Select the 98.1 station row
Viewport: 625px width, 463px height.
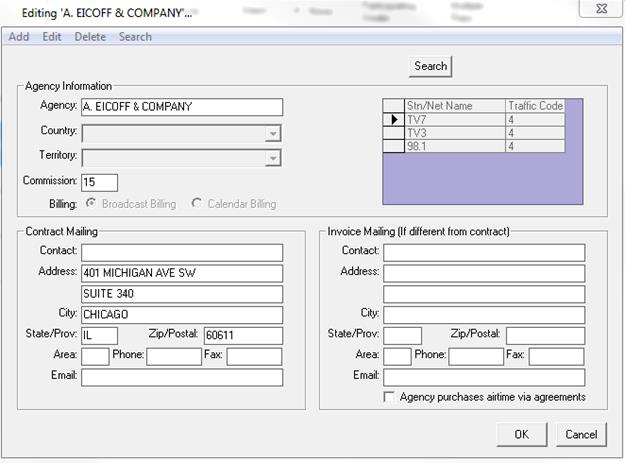click(455, 146)
